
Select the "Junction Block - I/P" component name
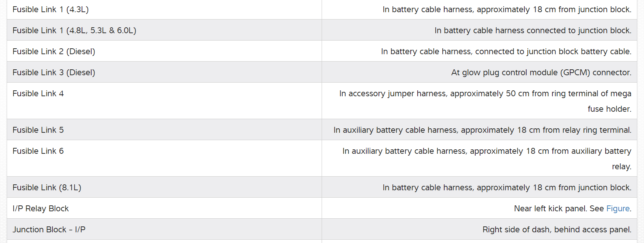(49, 230)
